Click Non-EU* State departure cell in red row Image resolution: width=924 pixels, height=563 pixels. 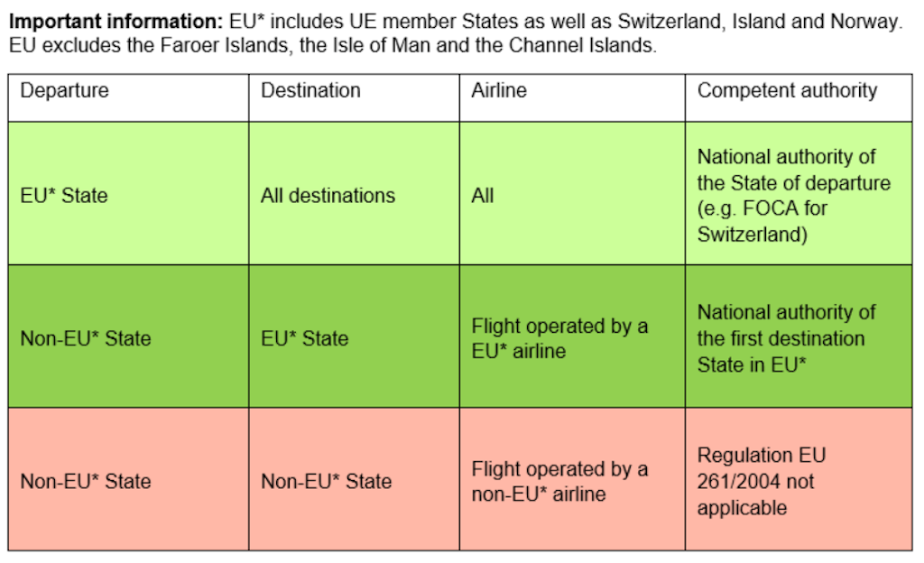[86, 481]
